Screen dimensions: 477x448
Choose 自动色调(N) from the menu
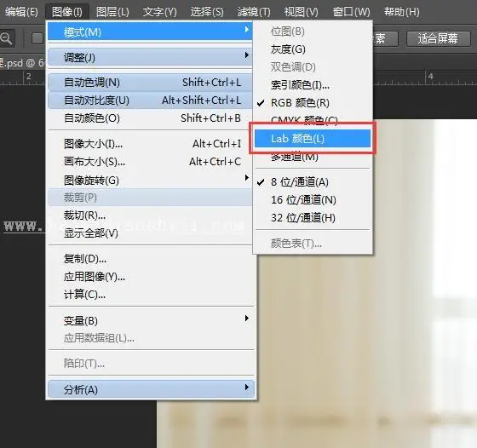tap(150, 82)
